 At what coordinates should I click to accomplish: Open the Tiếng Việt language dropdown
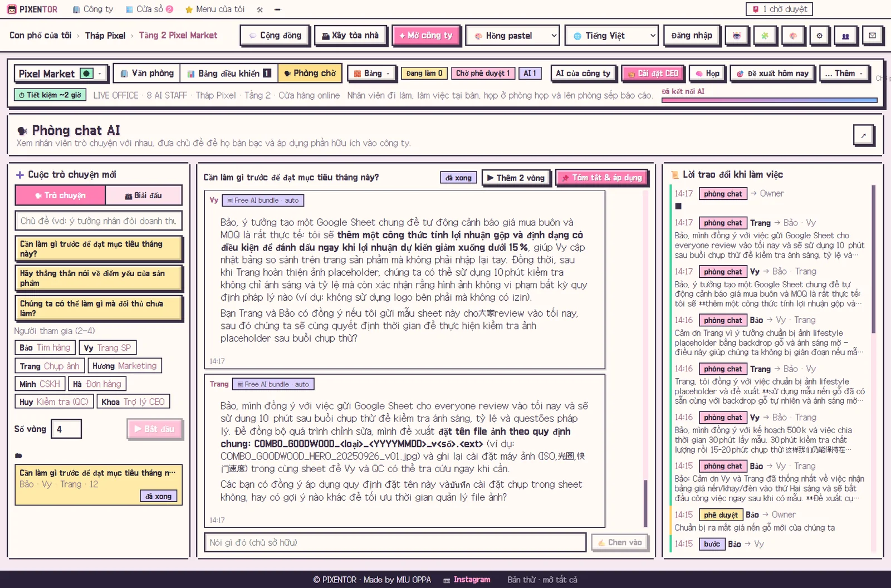click(x=611, y=36)
